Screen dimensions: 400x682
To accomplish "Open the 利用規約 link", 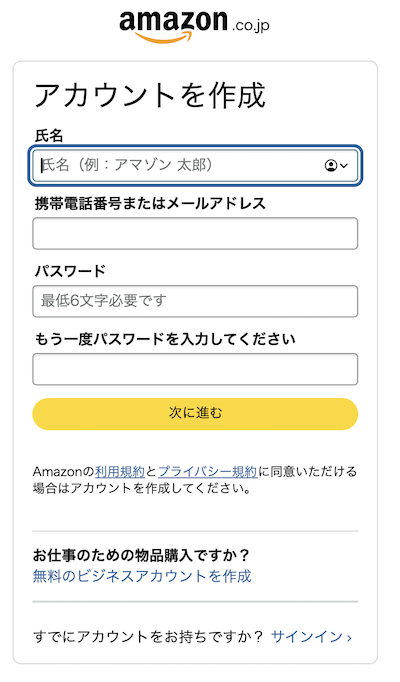I will [x=120, y=471].
